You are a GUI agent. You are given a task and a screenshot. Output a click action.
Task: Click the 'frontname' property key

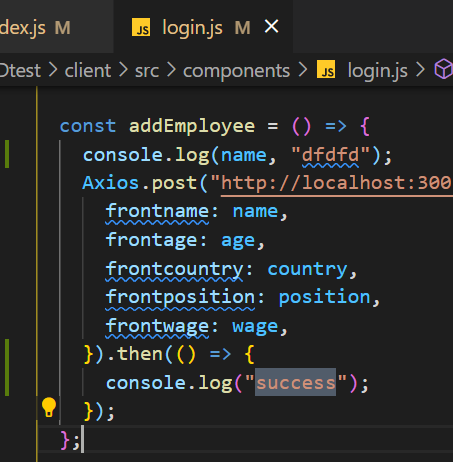click(x=157, y=211)
